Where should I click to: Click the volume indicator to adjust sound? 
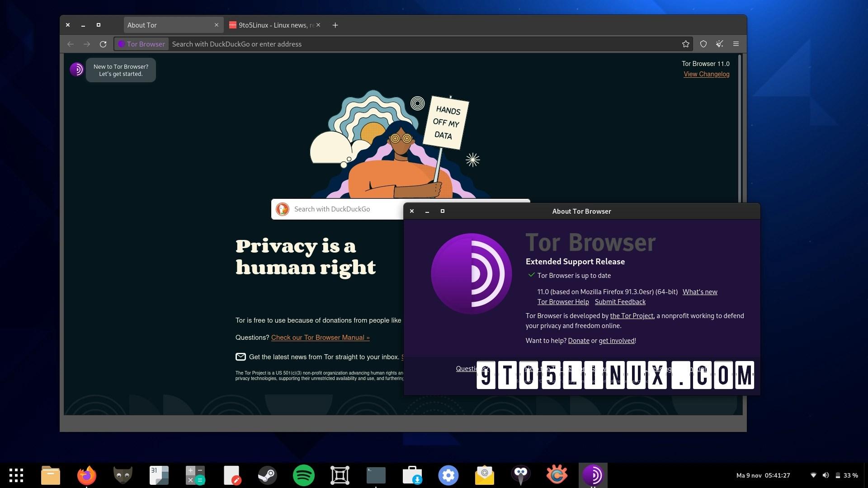pyautogui.click(x=826, y=475)
